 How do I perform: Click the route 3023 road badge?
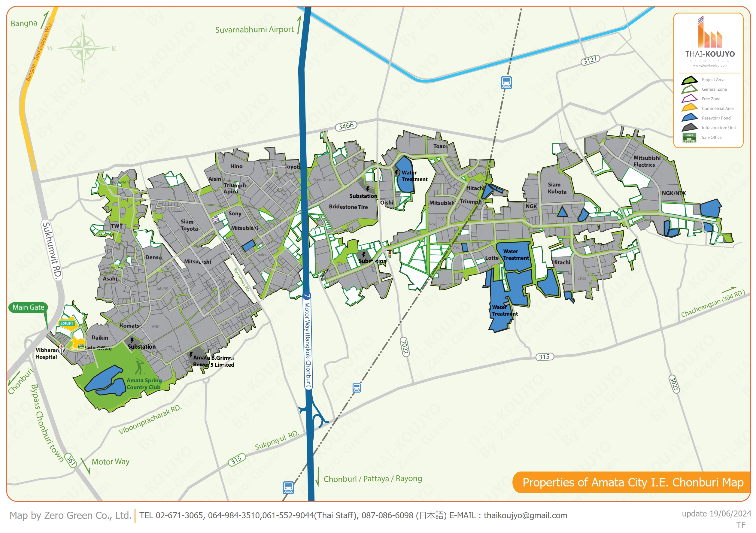tap(674, 384)
